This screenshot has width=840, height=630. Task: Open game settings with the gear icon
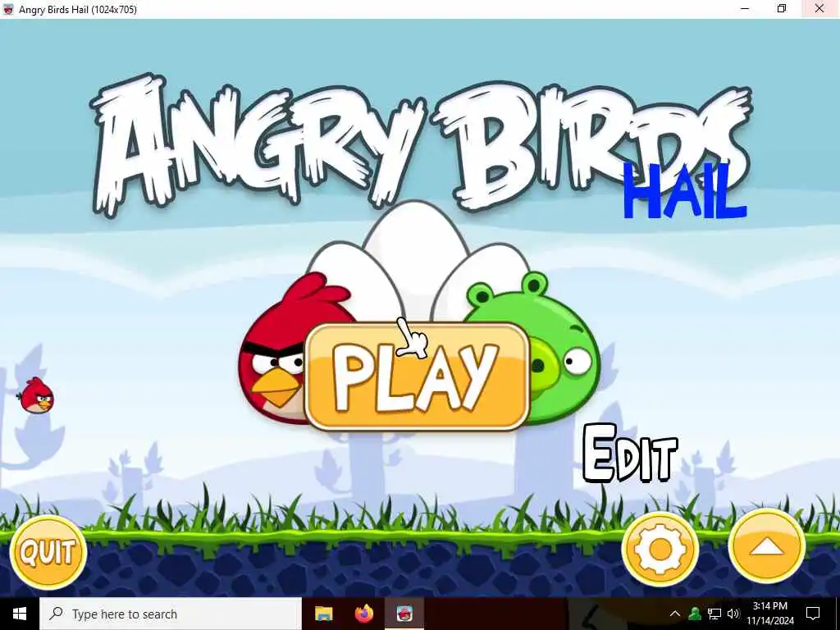tap(660, 549)
